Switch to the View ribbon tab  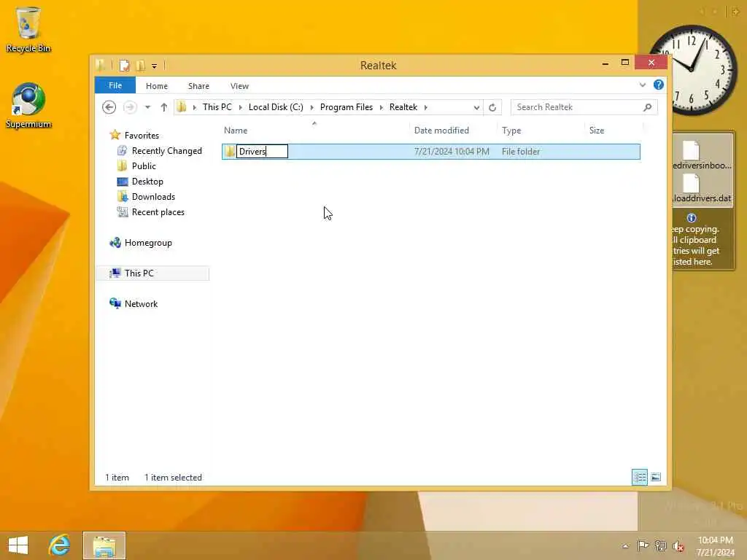coord(239,86)
